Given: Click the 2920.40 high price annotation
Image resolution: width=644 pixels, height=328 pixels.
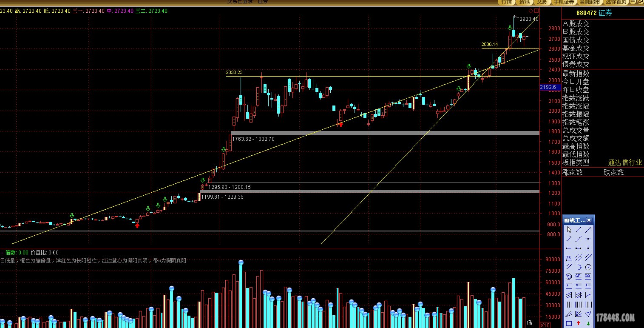Looking at the screenshot, I should 529,19.
